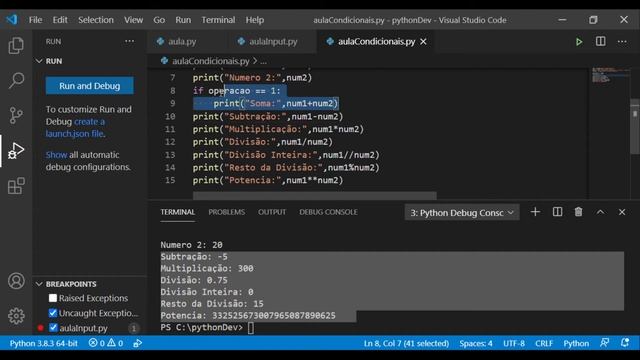
Task: Open notifications bell in status bar
Action: [x=625, y=343]
